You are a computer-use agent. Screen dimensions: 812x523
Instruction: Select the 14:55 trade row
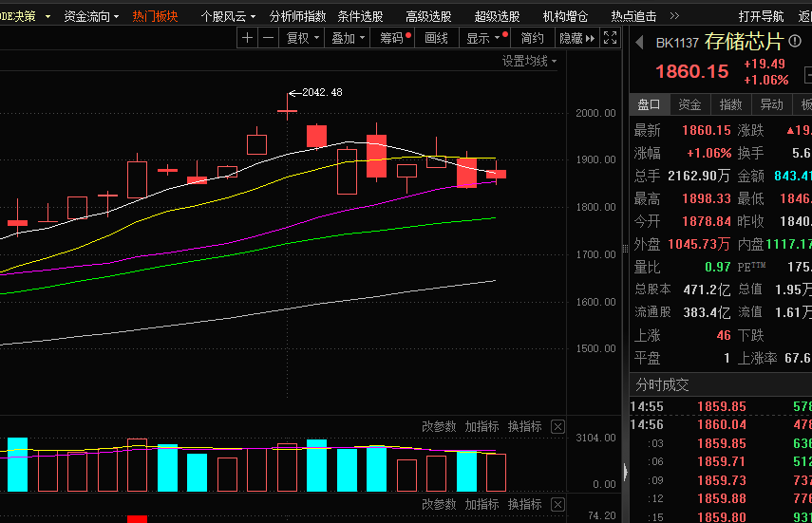[x=721, y=406]
